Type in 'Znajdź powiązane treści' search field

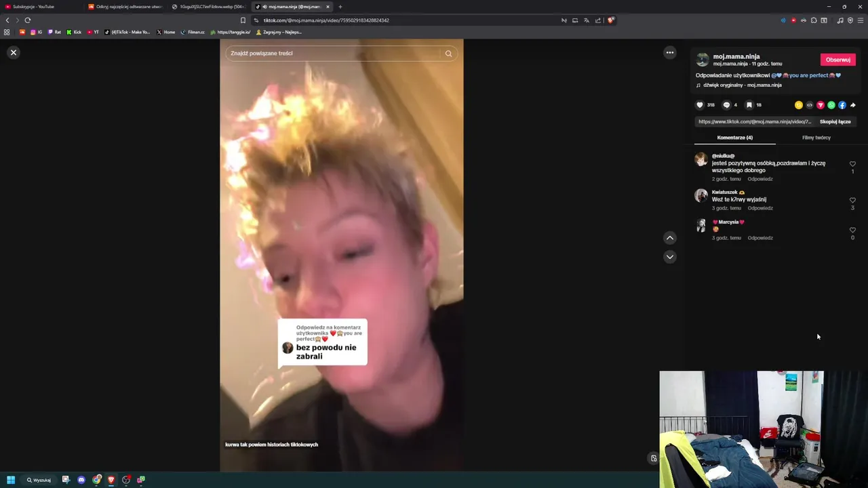tap(332, 54)
